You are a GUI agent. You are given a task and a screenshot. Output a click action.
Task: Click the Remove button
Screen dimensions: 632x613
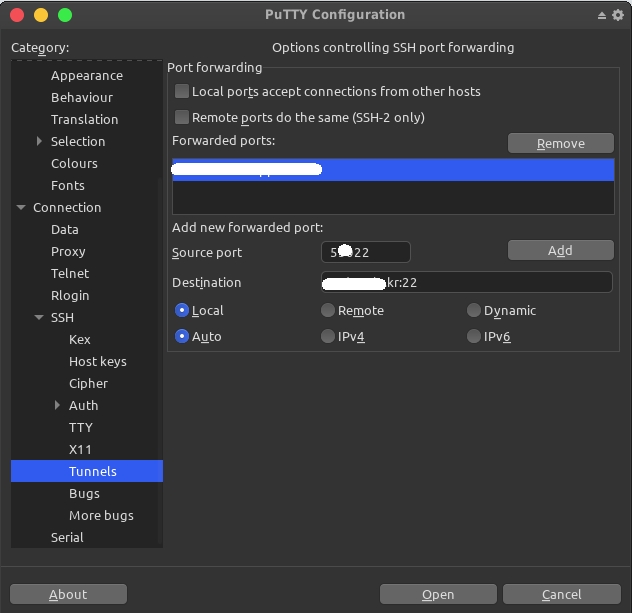561,143
